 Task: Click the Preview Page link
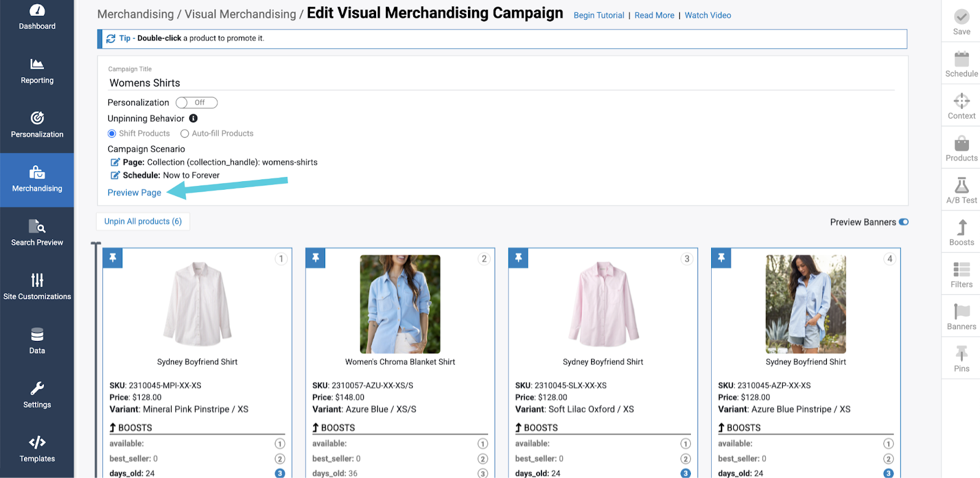pyautogui.click(x=134, y=193)
